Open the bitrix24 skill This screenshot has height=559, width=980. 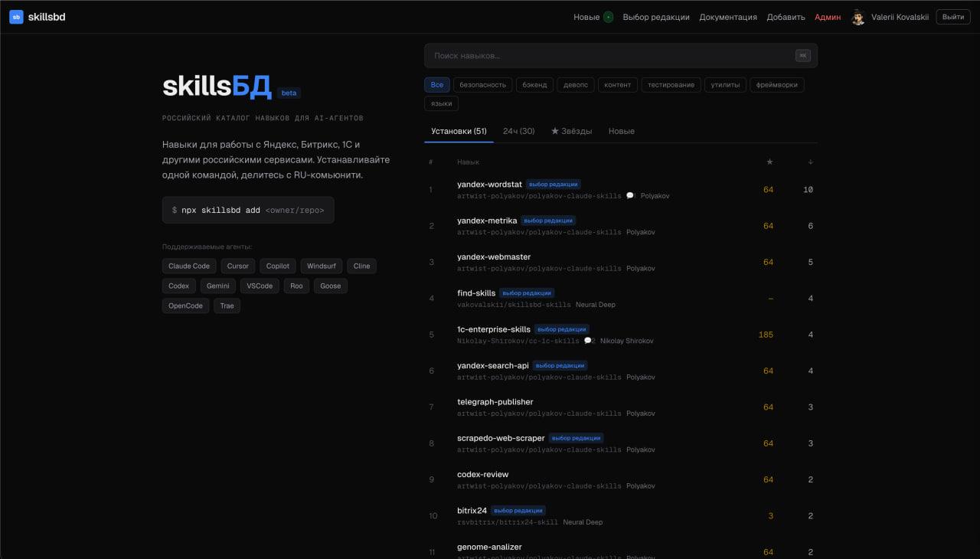pyautogui.click(x=472, y=511)
